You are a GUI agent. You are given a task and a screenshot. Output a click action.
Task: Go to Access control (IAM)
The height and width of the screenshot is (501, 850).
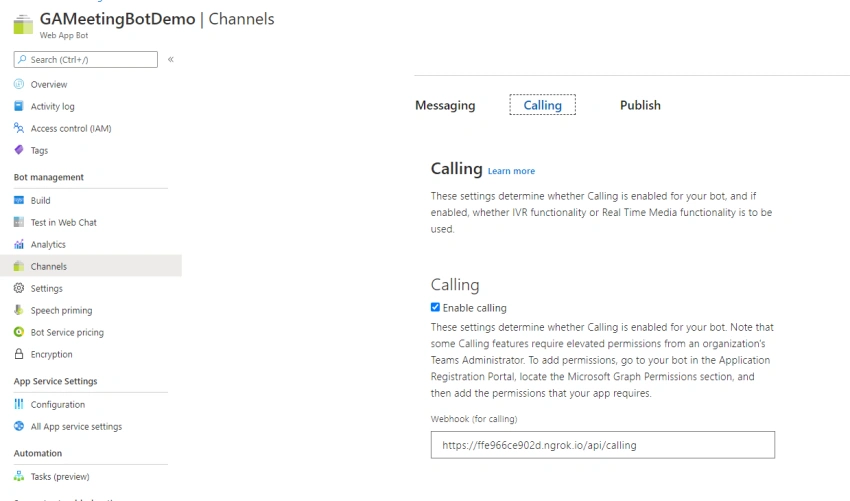pyautogui.click(x=71, y=129)
